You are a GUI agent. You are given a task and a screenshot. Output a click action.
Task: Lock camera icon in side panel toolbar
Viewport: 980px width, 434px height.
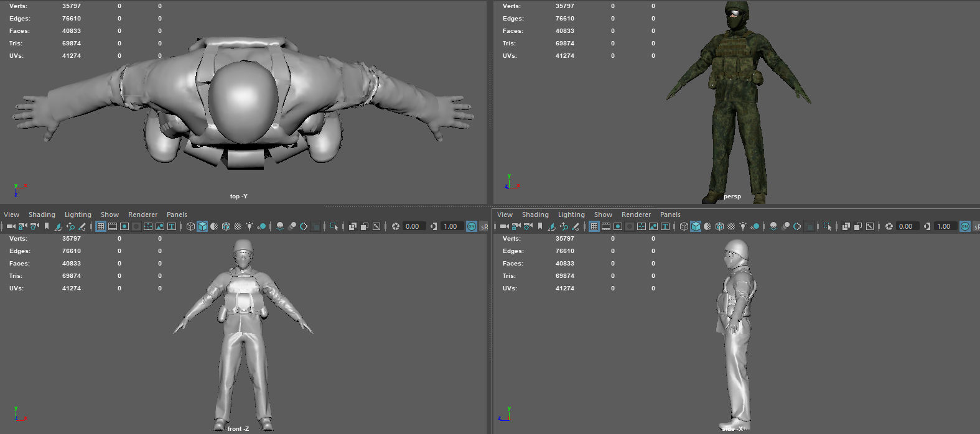(516, 226)
